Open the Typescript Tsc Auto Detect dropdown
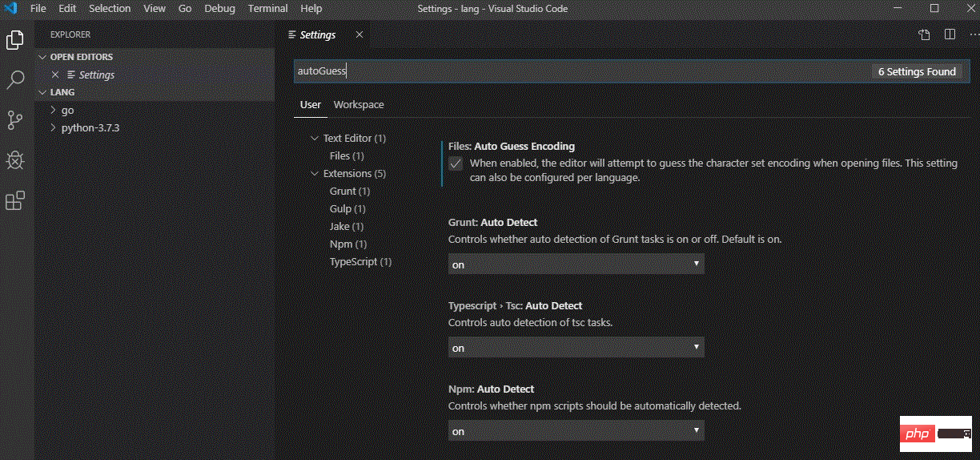 (x=576, y=348)
